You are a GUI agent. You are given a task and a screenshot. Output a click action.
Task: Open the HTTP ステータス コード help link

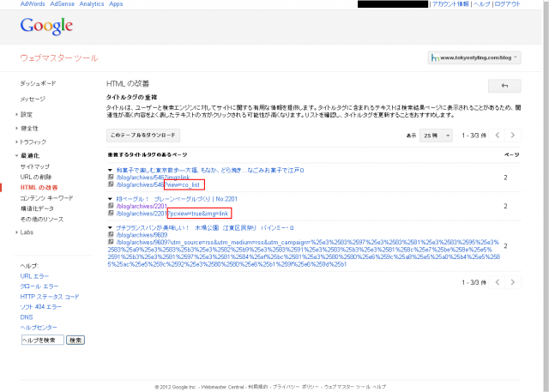point(50,297)
